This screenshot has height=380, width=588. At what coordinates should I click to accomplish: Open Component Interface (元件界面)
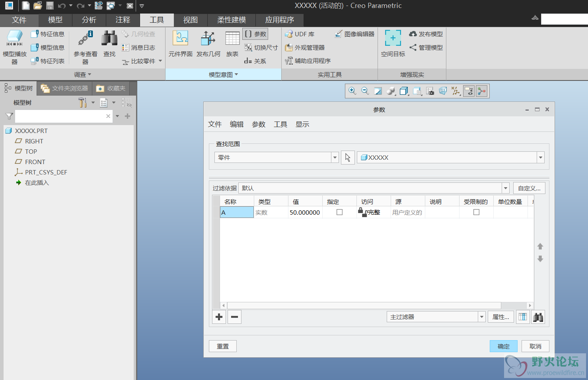(x=181, y=44)
